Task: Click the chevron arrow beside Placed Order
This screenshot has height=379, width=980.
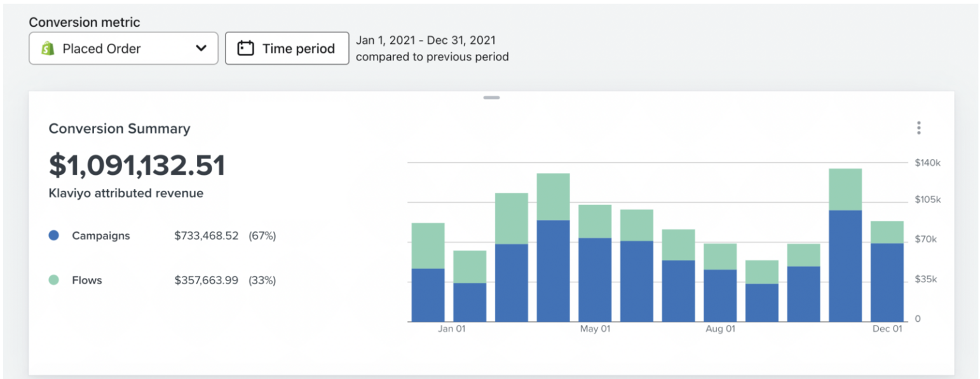Action: pyautogui.click(x=201, y=48)
